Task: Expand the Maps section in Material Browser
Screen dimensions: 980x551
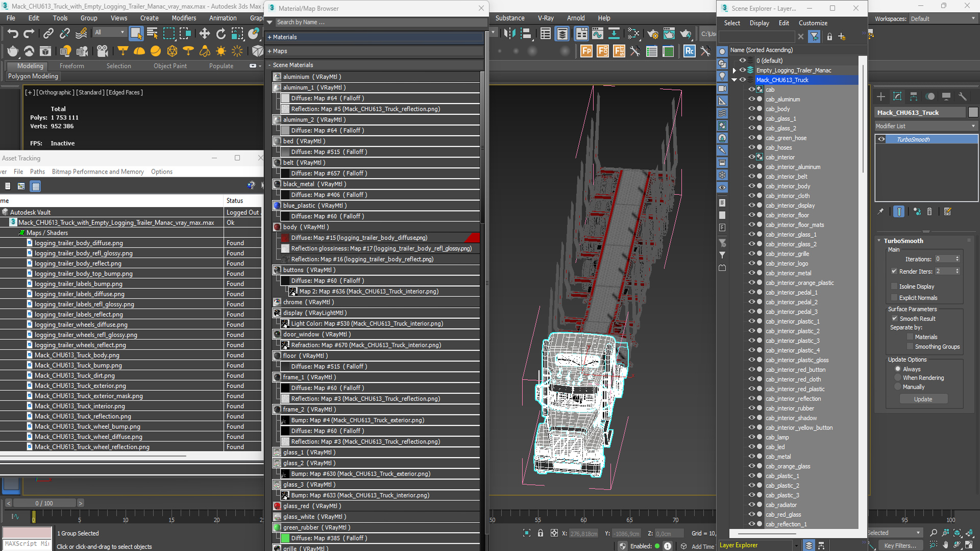Action: [269, 51]
